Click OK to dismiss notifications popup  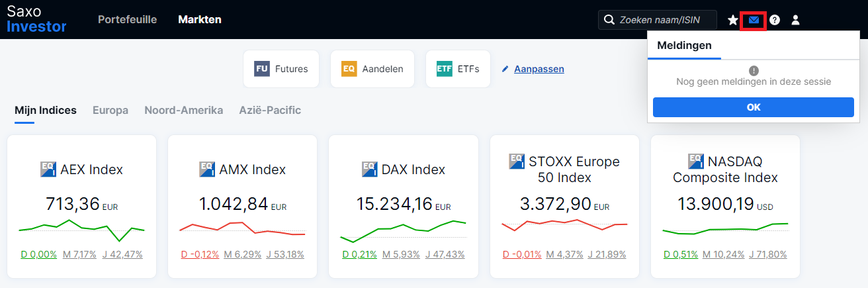click(754, 107)
